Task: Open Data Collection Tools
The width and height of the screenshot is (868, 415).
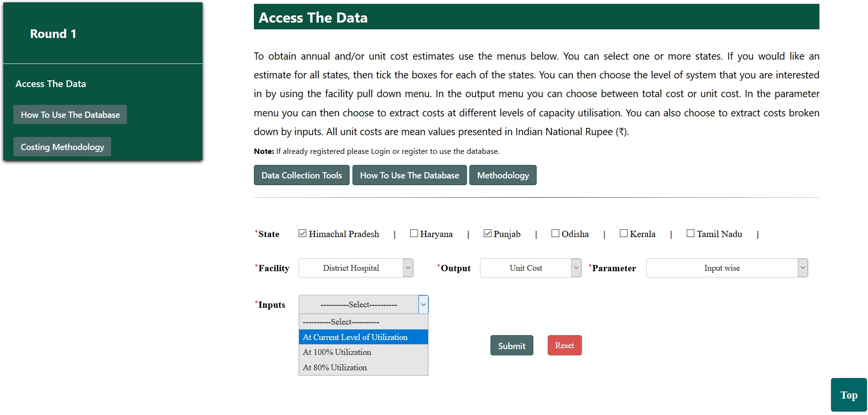Action: click(x=302, y=175)
